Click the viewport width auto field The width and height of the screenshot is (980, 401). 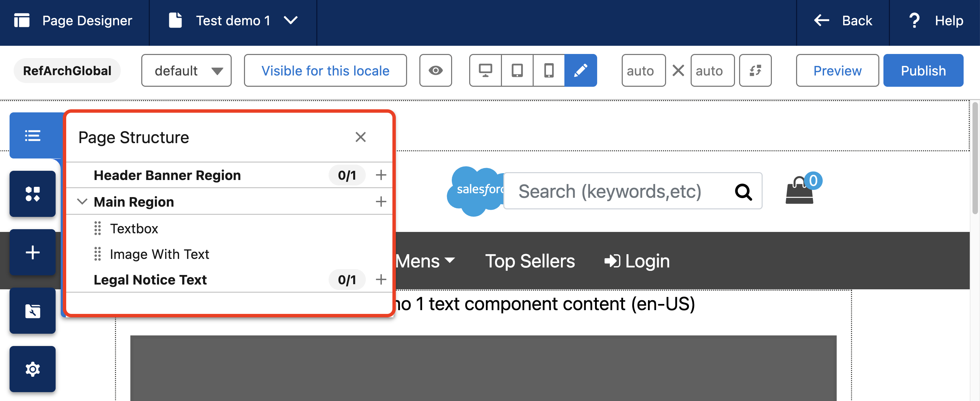point(644,70)
